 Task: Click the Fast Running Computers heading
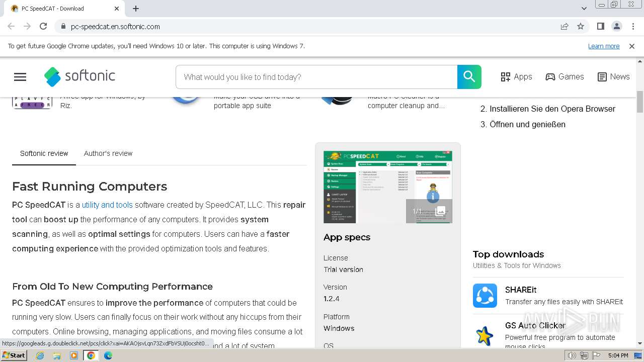(x=90, y=187)
